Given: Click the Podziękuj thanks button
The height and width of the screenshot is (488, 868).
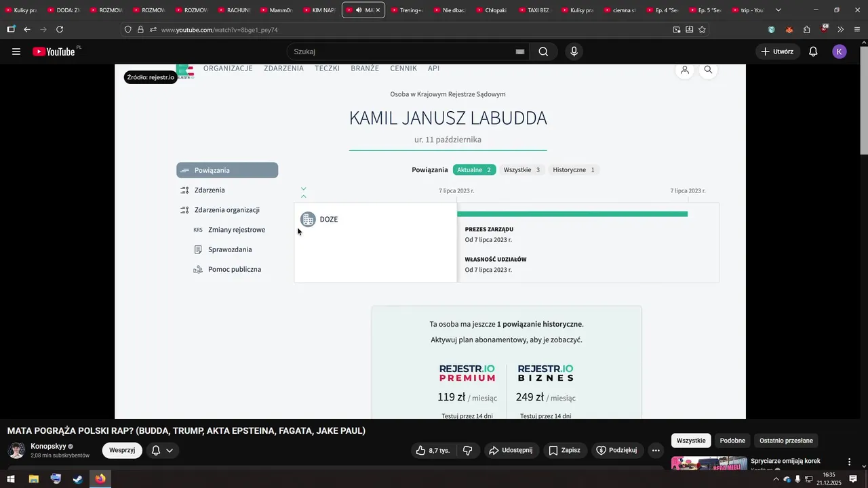Looking at the screenshot, I should click(616, 450).
